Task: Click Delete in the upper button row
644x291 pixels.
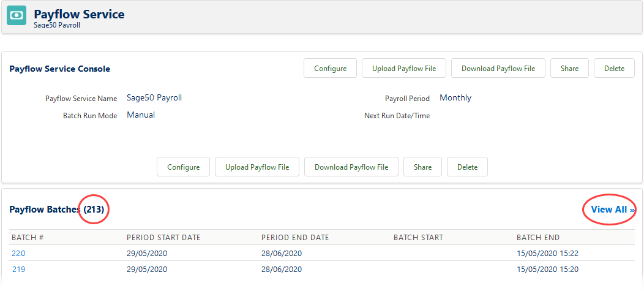Action: [614, 69]
